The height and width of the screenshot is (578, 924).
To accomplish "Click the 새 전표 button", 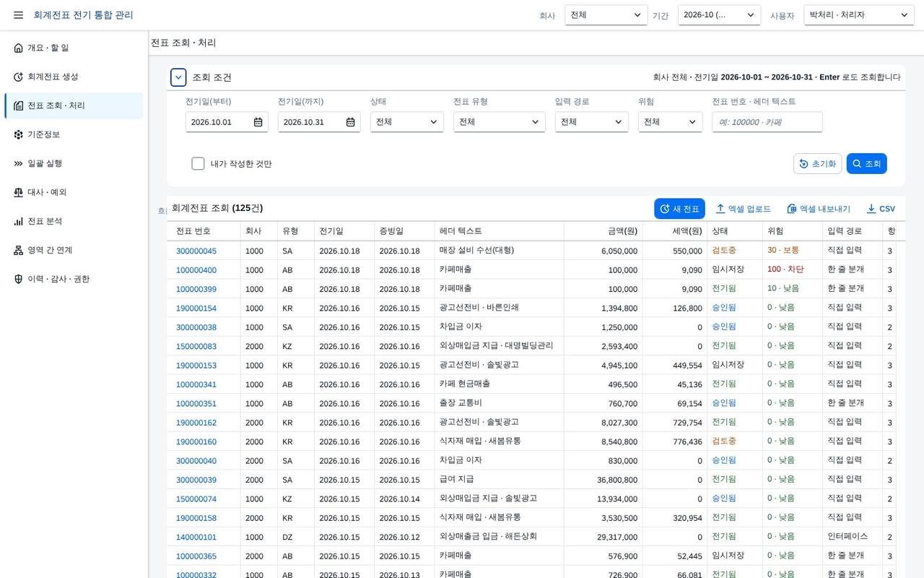I will point(679,209).
